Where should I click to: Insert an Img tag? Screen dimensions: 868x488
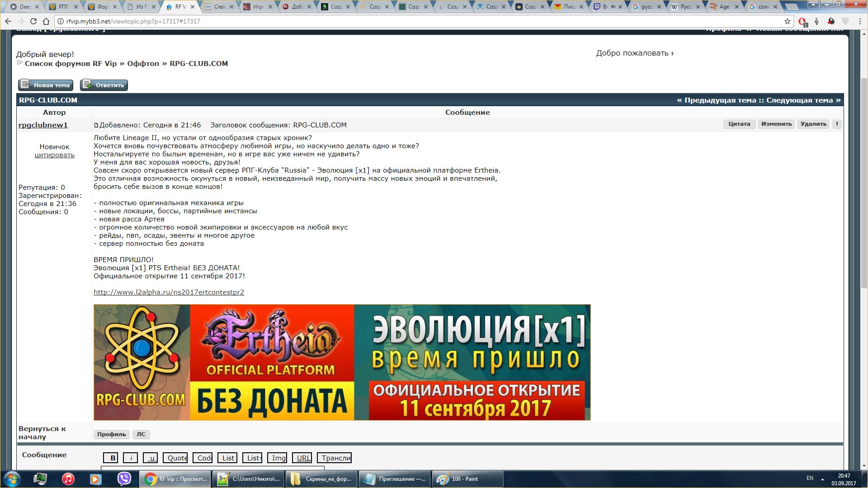277,458
